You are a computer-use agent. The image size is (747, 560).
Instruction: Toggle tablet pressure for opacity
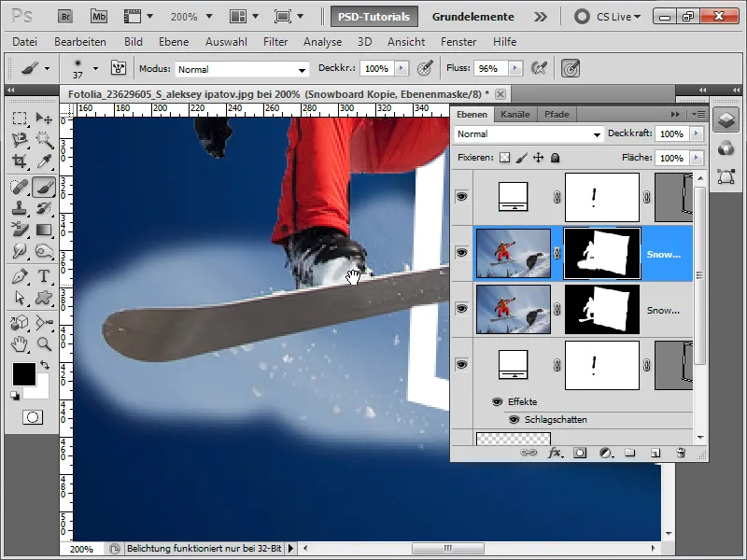pyautogui.click(x=425, y=68)
